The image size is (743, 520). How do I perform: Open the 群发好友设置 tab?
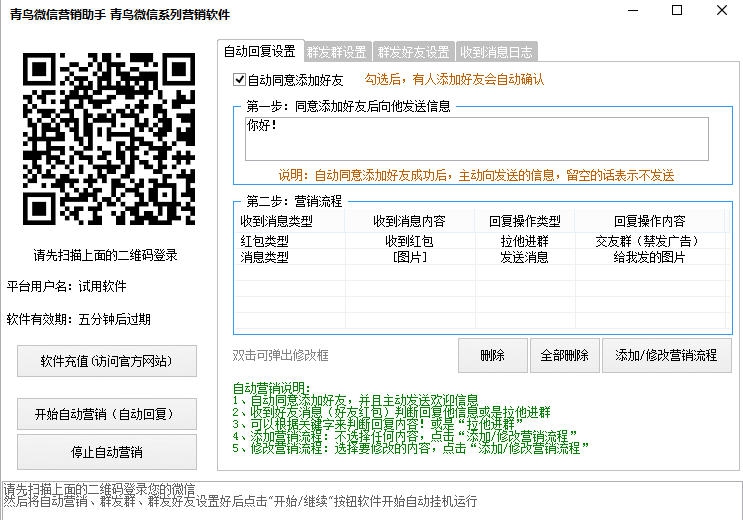pos(413,52)
